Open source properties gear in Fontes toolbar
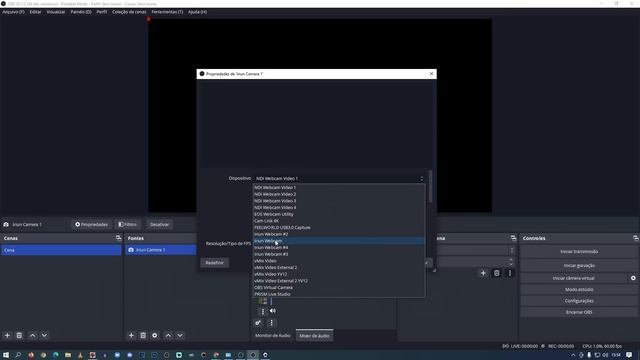 click(155, 336)
